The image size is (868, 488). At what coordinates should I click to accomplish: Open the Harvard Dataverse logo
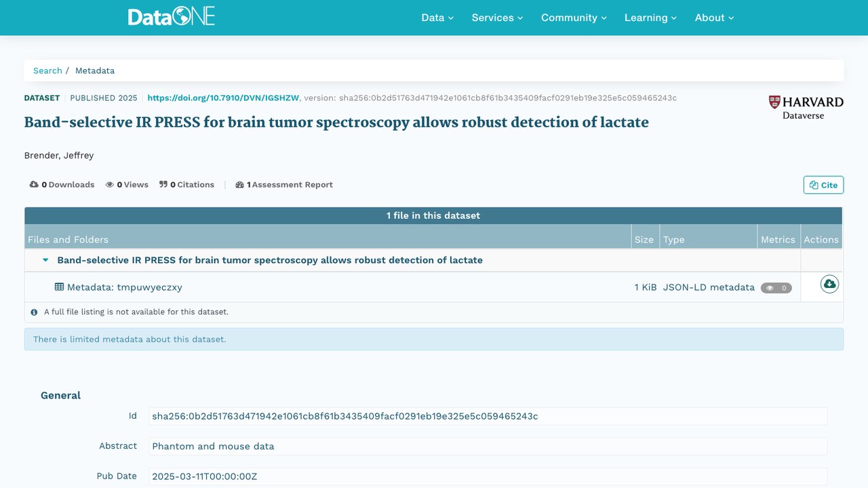(806, 108)
